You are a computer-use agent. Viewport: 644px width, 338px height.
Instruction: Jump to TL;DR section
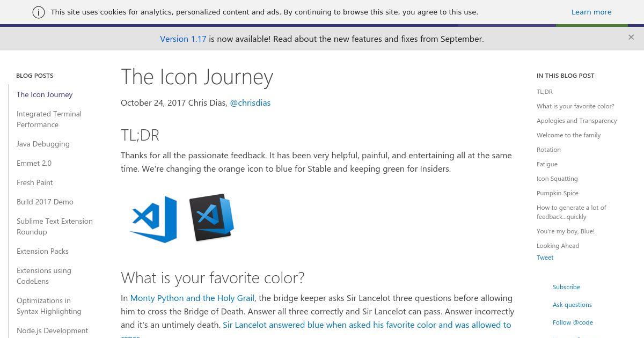(x=545, y=92)
